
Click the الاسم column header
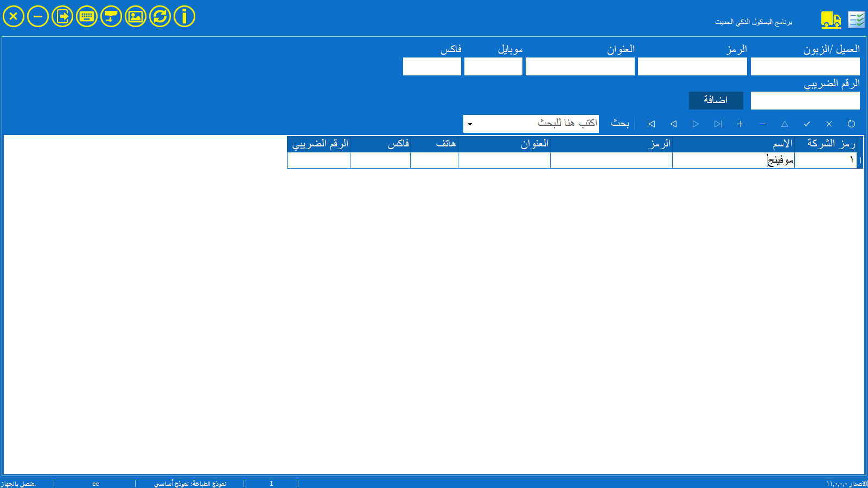[x=733, y=144]
